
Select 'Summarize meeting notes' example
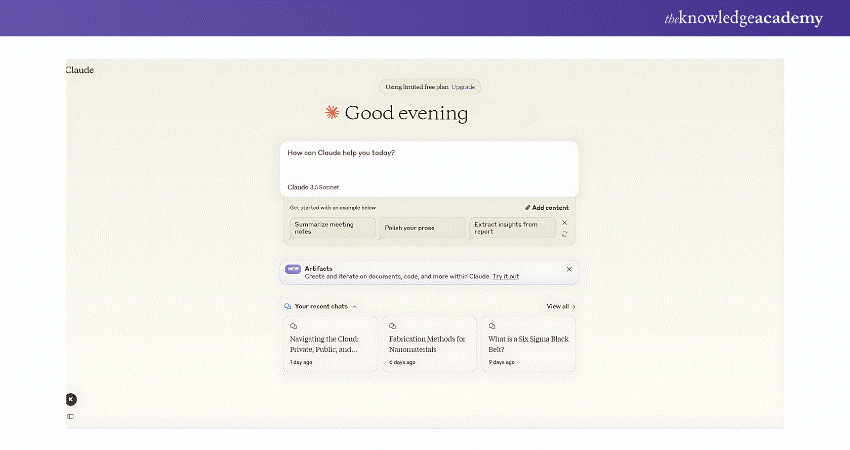click(329, 228)
